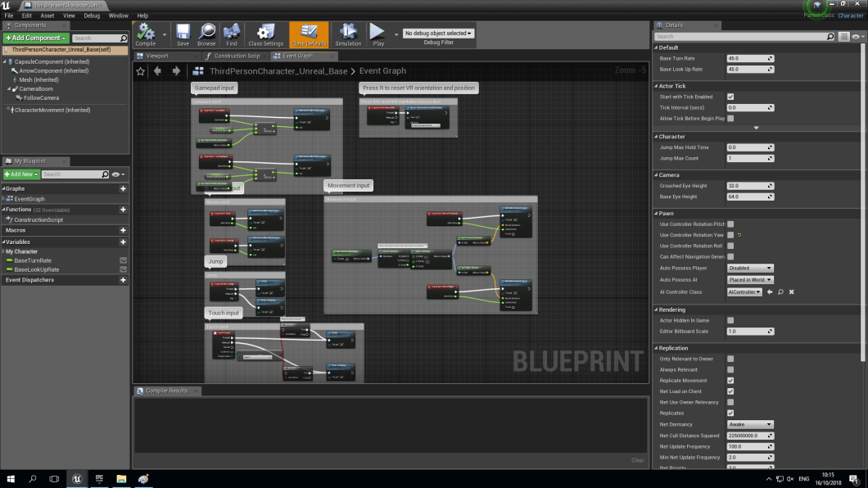Add new variable with plus icon
Viewport: 868px width, 488px height.
[123, 242]
